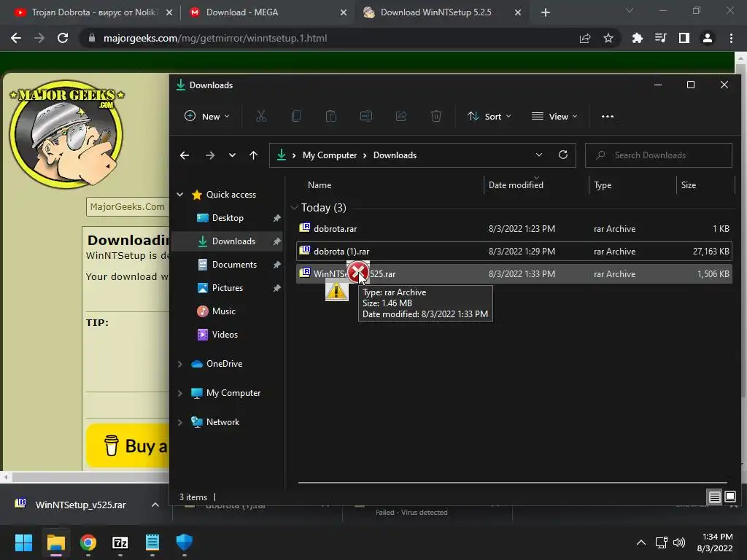Image resolution: width=747 pixels, height=560 pixels.
Task: Click the Paste clipboard icon in Explorer toolbar
Action: (331, 116)
